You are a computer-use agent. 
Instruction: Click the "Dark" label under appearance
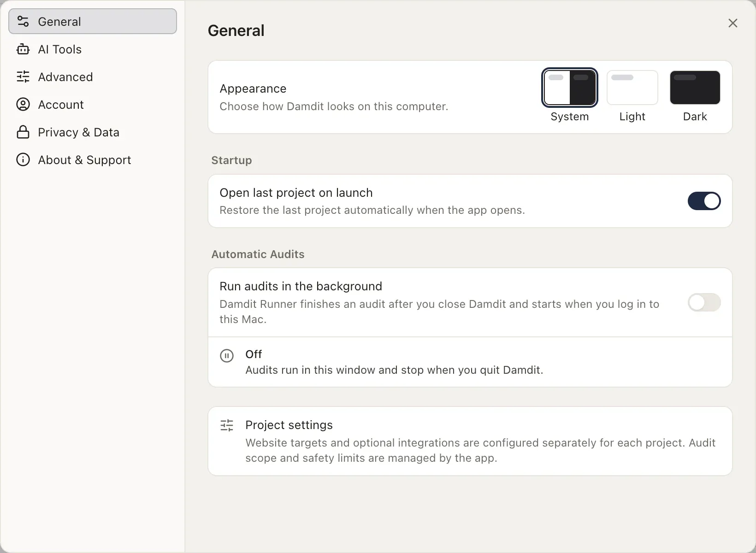pos(695,117)
